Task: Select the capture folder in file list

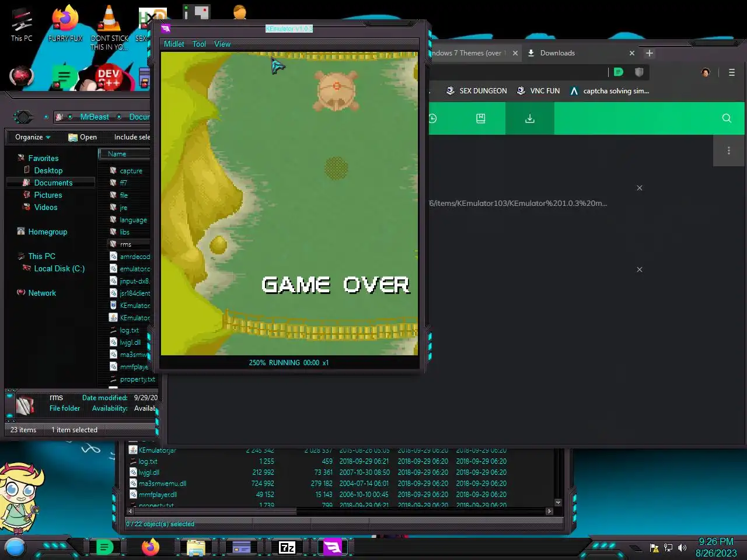Action: [x=130, y=171]
